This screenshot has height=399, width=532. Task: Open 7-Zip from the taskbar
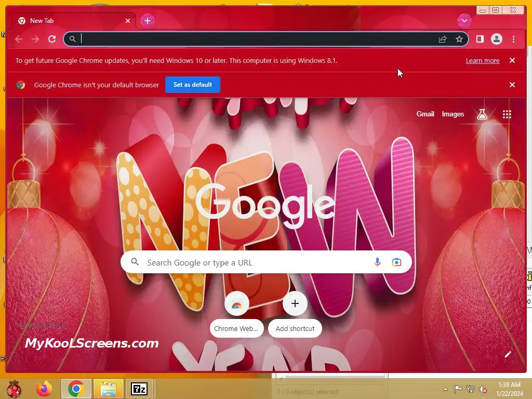pyautogui.click(x=140, y=389)
